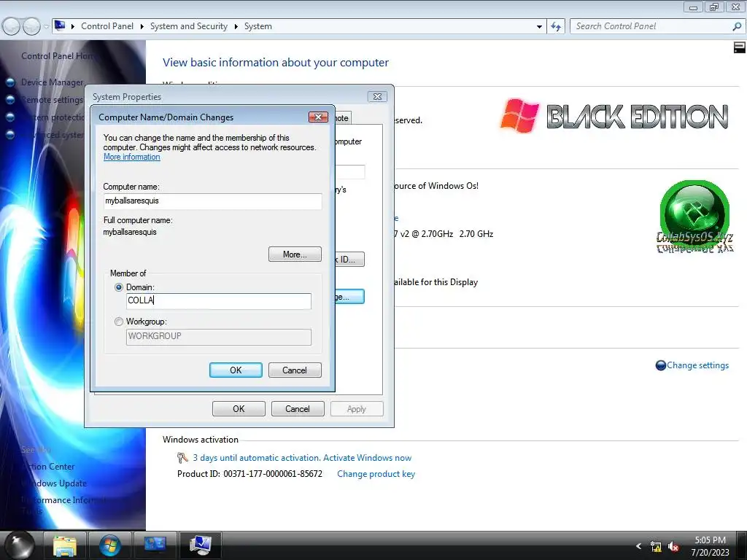Open Remote settings in sidebar
The width and height of the screenshot is (747, 560).
52,99
